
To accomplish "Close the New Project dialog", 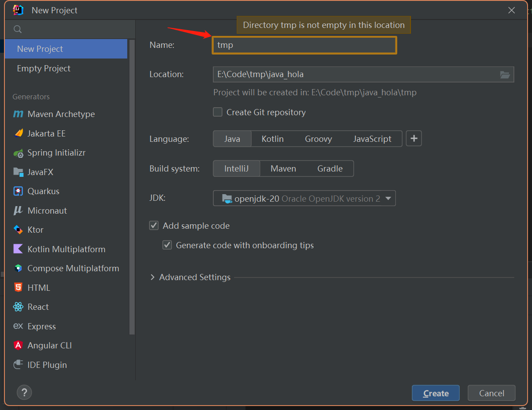I will 512,10.
